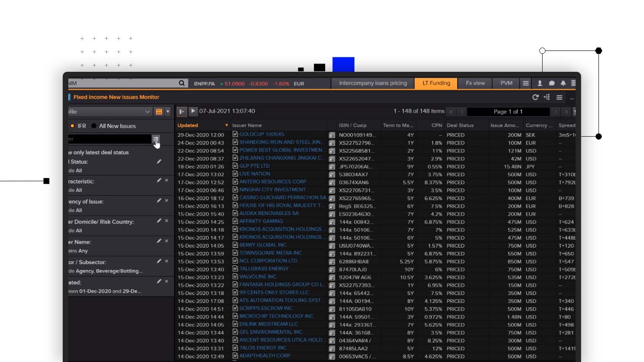Edit the Issuer Name filter pencil
Image resolution: width=644 pixels, height=362 pixels.
point(159,241)
